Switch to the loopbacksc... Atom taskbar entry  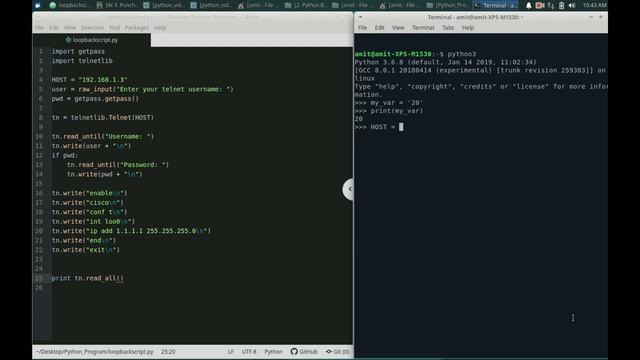[x=70, y=5]
